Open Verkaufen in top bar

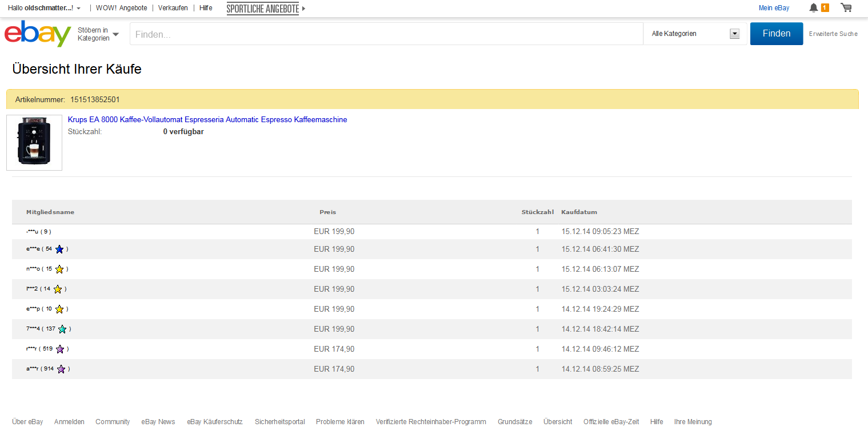pyautogui.click(x=173, y=8)
